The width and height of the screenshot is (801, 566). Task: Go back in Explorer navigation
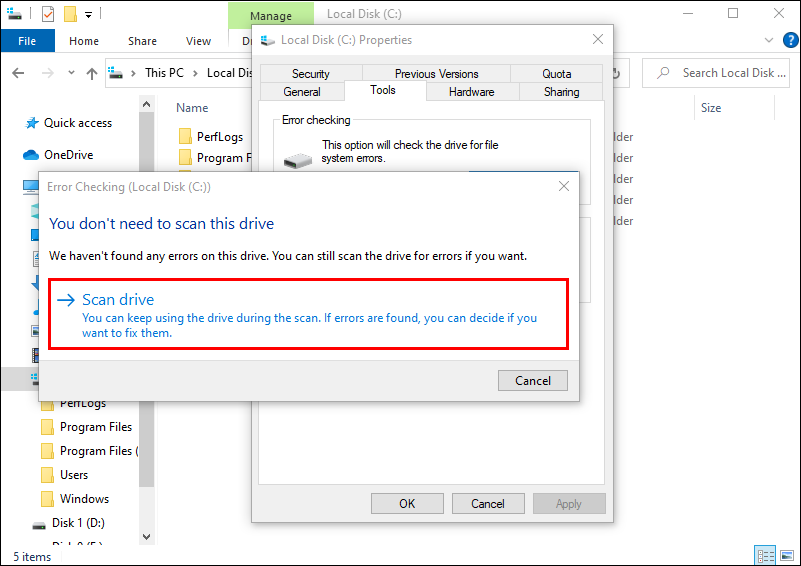click(18, 73)
